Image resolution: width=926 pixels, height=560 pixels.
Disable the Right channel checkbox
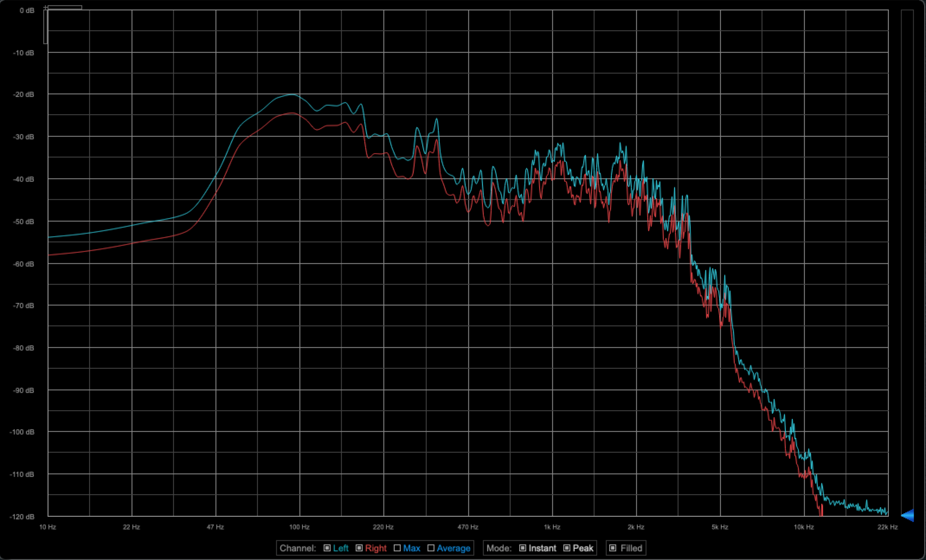[x=359, y=548]
